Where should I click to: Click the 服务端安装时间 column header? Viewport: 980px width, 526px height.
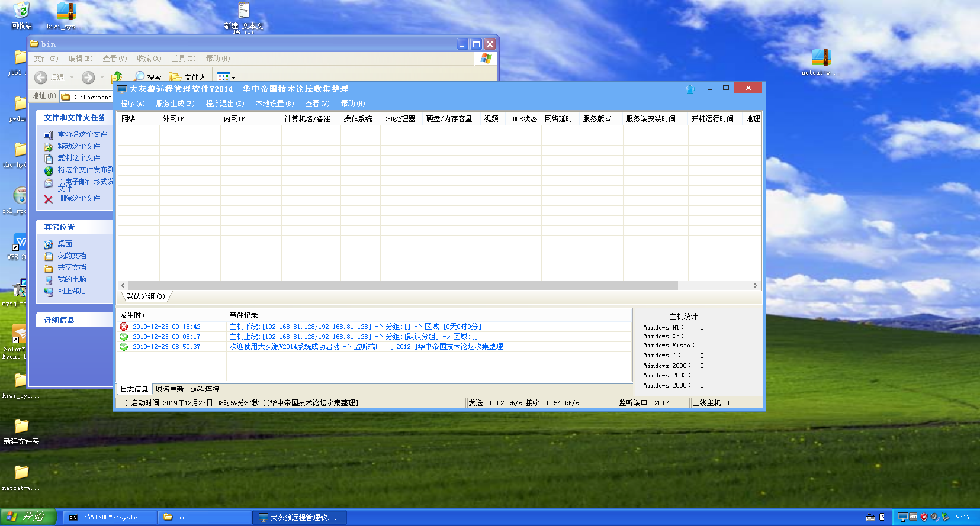coord(656,119)
